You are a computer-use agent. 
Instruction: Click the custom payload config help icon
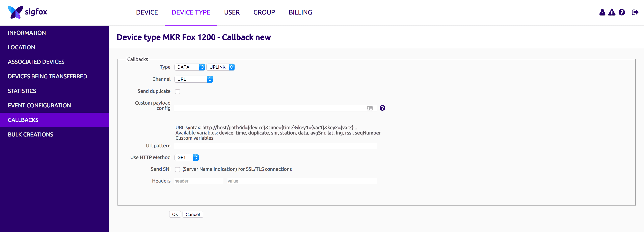click(x=382, y=108)
